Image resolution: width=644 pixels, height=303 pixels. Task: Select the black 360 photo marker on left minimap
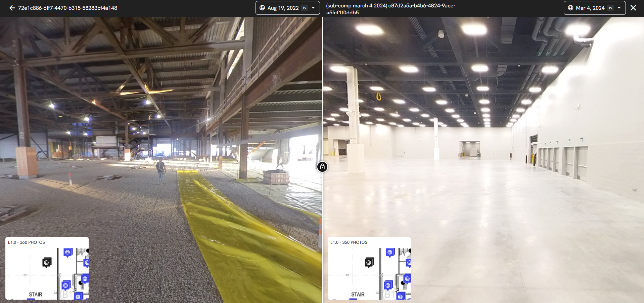47,262
